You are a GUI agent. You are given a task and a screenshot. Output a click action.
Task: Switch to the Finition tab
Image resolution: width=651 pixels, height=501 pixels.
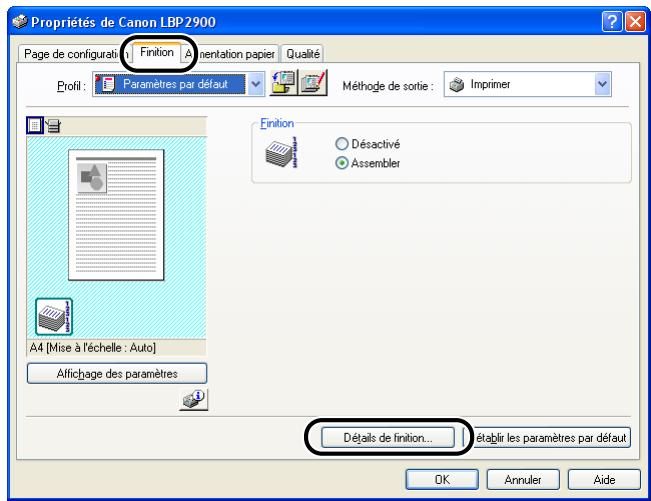coord(157,52)
